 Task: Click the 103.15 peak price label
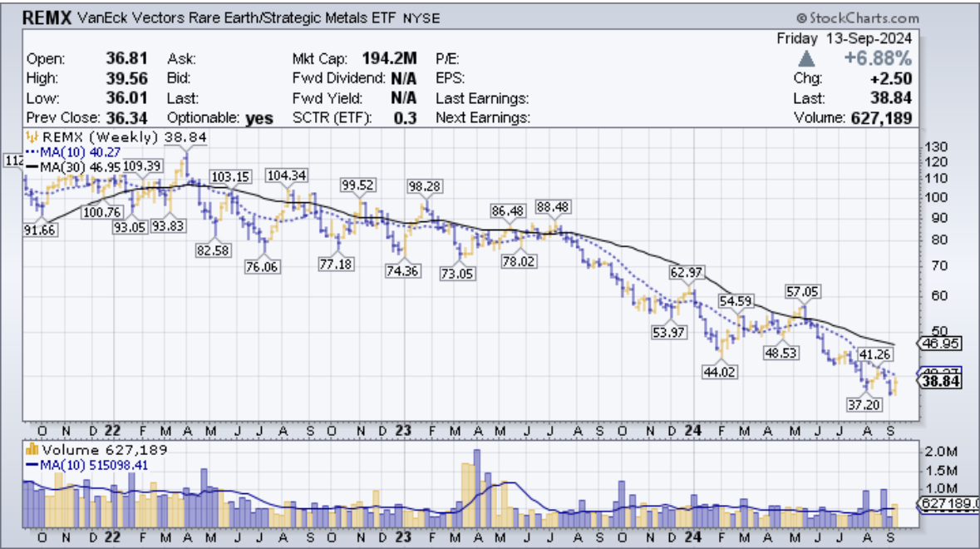pyautogui.click(x=230, y=177)
